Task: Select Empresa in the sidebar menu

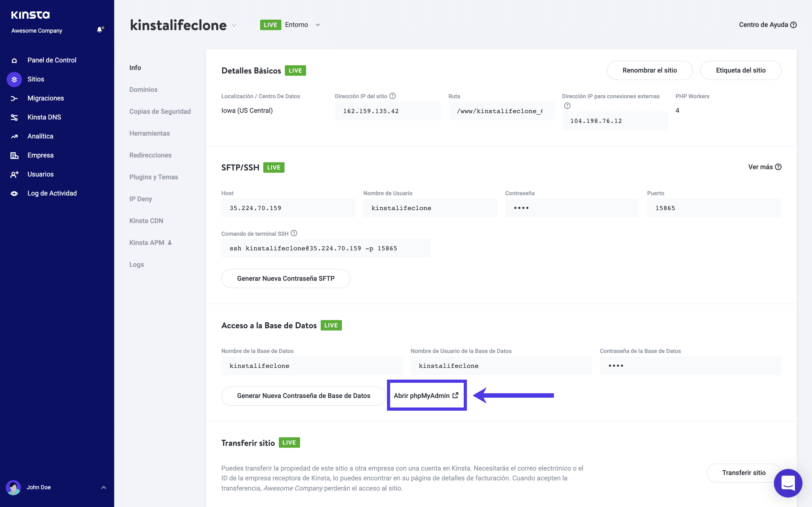Action: pos(40,155)
